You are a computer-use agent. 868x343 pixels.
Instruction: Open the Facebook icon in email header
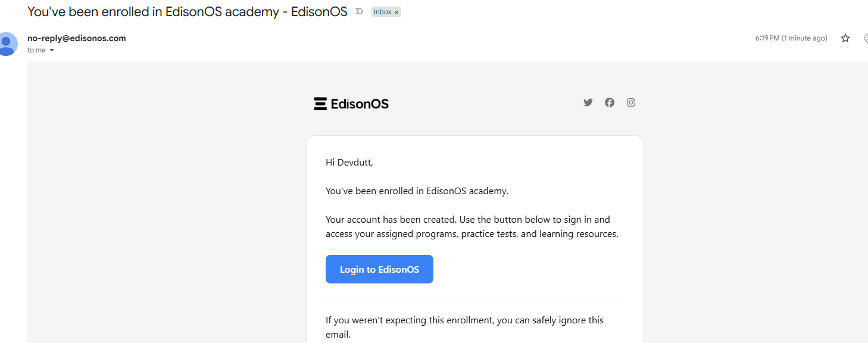click(x=610, y=102)
